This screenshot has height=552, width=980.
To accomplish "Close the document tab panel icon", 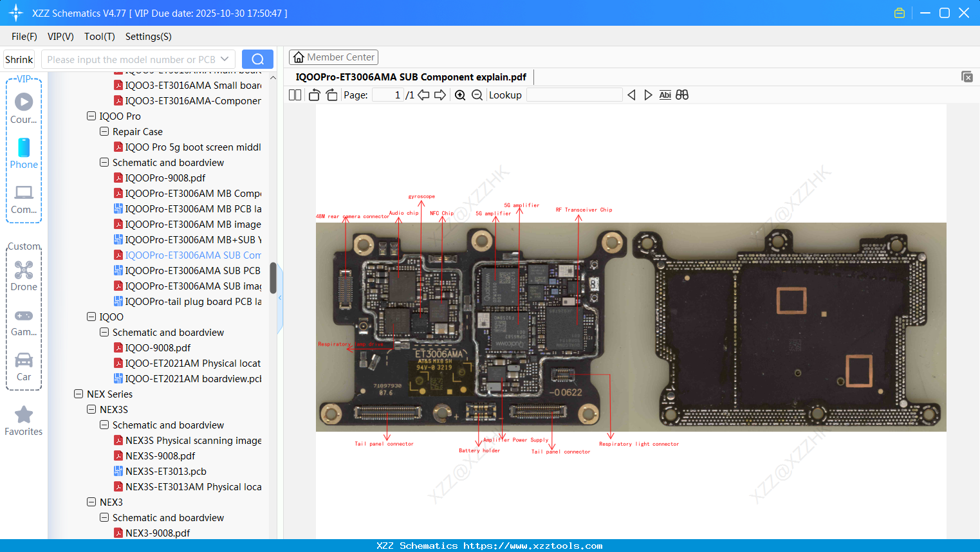I will (x=967, y=77).
